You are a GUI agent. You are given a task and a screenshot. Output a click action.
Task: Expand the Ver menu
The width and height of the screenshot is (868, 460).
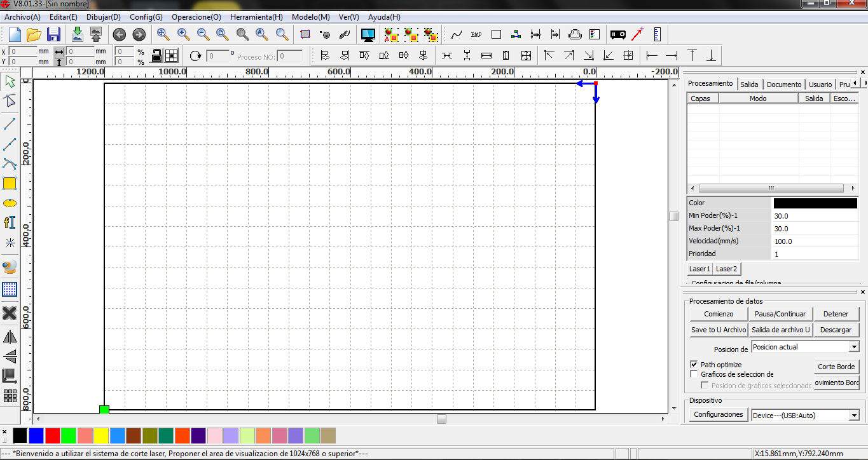click(348, 17)
